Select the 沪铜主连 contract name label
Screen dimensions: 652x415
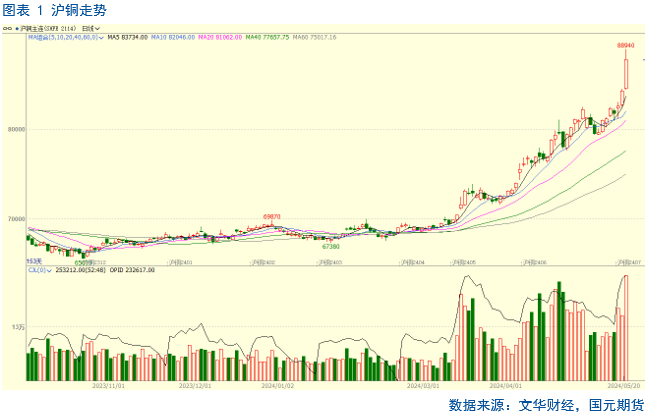click(36, 29)
